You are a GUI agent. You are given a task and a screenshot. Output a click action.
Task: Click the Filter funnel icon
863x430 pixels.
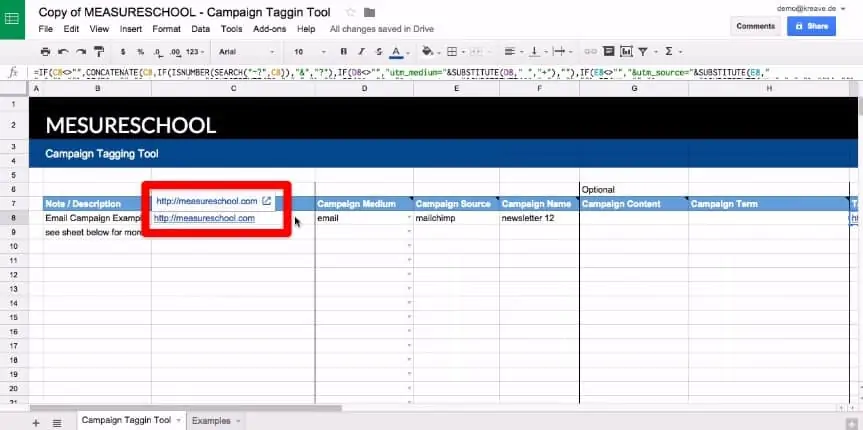(x=642, y=52)
